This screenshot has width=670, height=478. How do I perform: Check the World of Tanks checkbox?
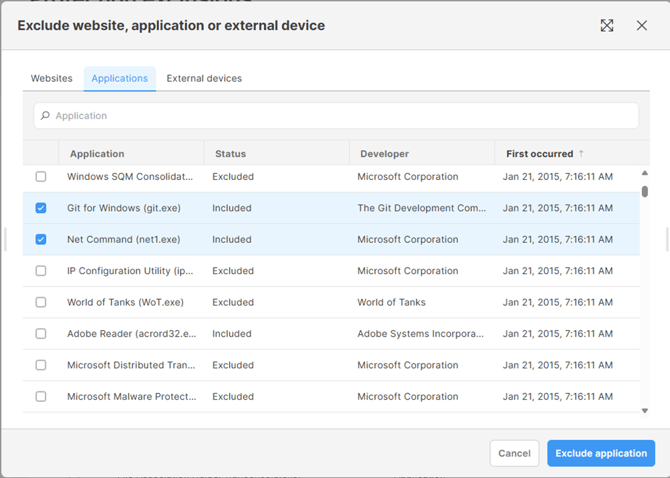(x=41, y=302)
